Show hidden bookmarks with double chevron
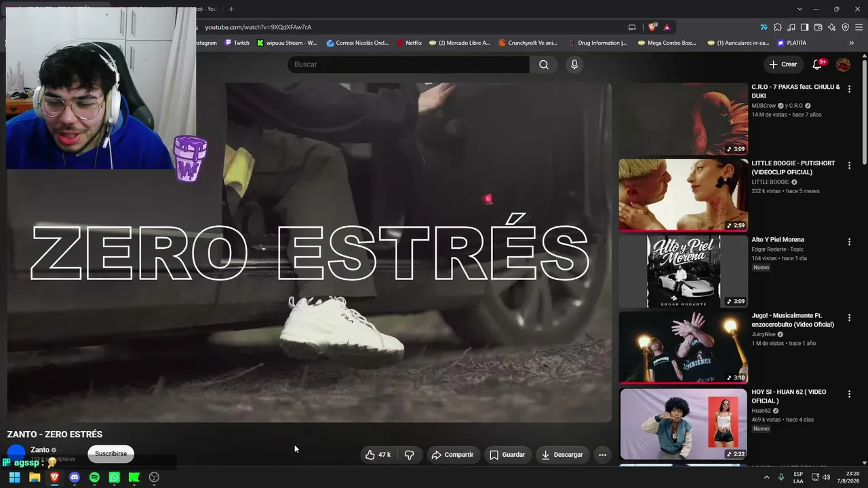The image size is (868, 488). pos(852,43)
